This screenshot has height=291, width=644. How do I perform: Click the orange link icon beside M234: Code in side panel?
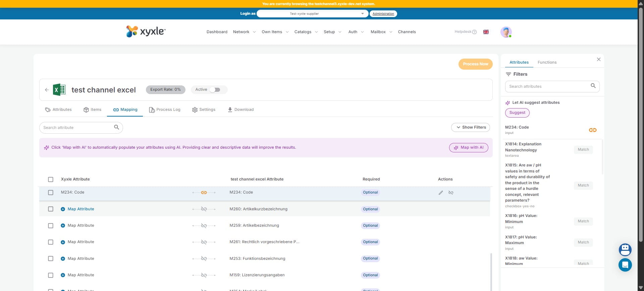tap(592, 130)
